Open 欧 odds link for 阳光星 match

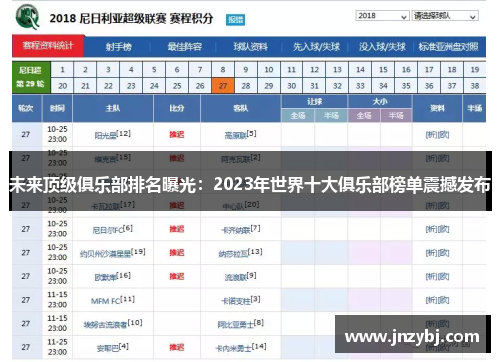443,135
